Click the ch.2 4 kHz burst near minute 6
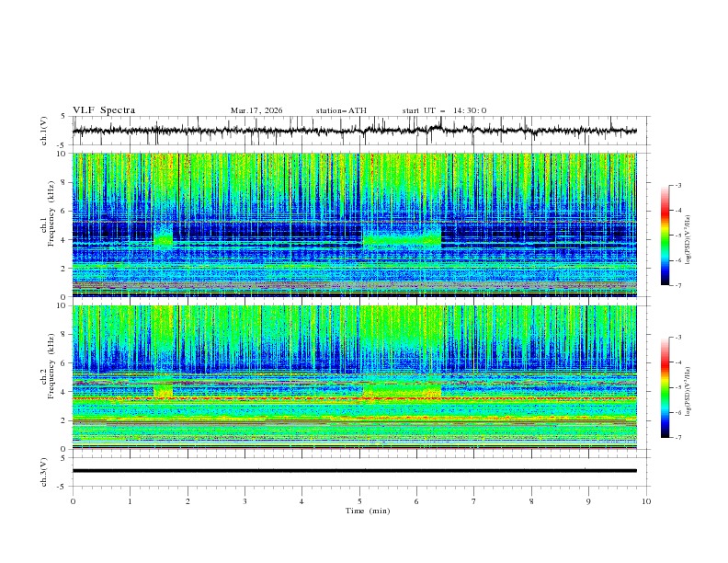728x563 pixels. pos(402,390)
